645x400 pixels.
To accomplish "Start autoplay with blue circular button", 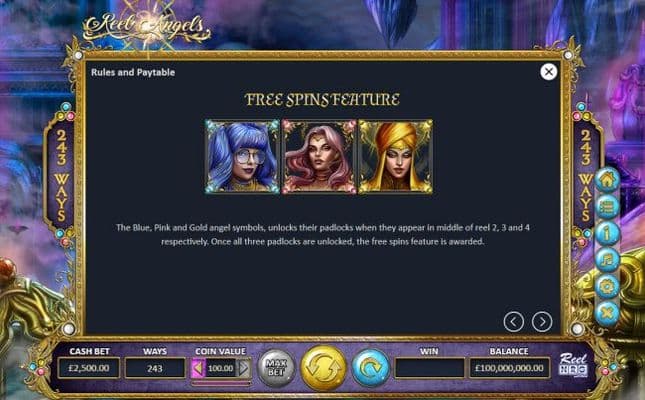I will coord(371,368).
